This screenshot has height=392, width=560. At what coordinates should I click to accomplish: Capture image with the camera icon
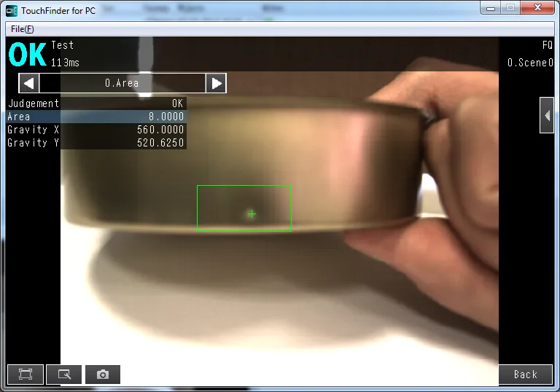pos(103,375)
